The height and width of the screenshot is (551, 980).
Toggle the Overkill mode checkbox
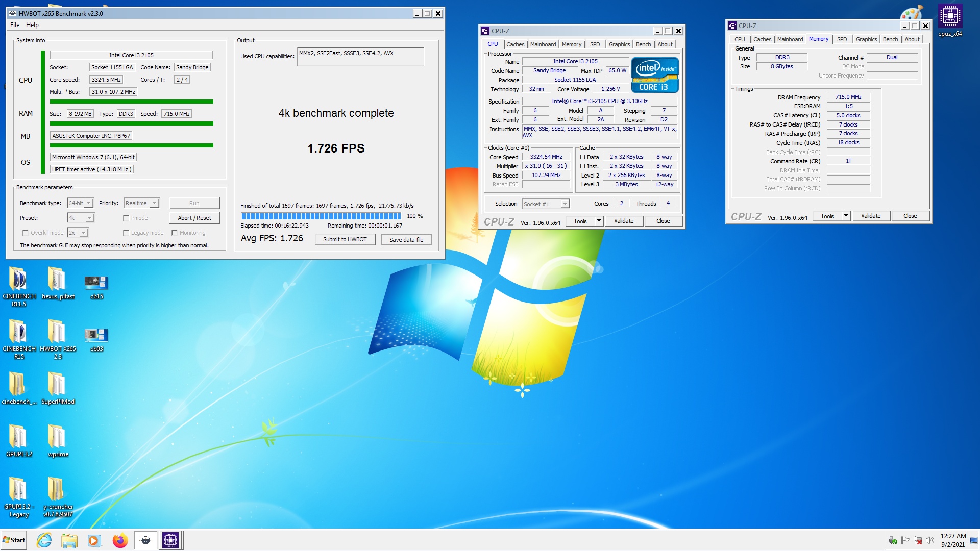click(x=26, y=233)
